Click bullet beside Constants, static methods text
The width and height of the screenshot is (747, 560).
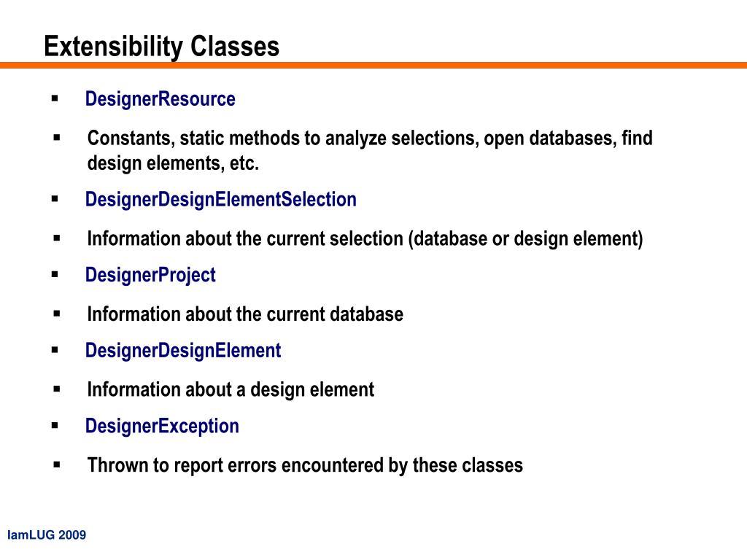pos(57,138)
